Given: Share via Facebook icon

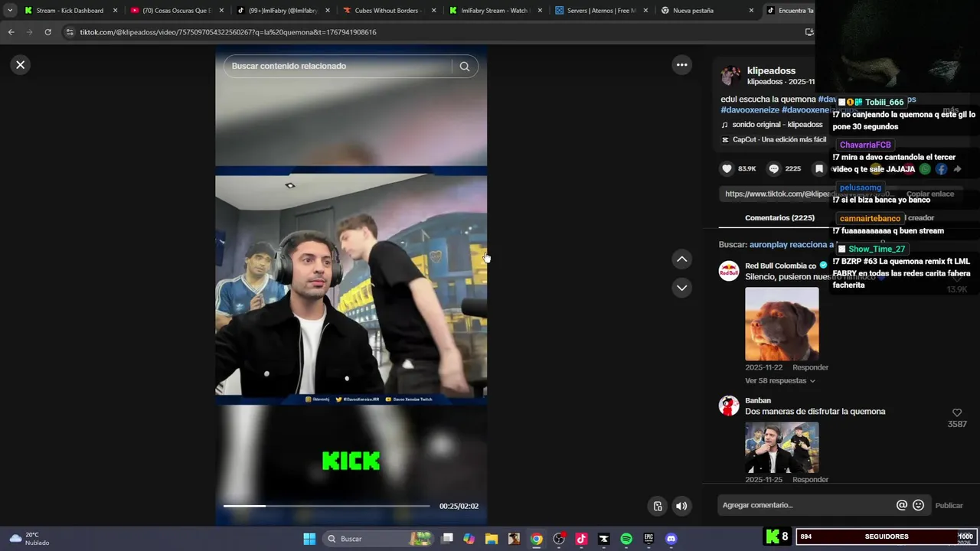Looking at the screenshot, I should [941, 168].
